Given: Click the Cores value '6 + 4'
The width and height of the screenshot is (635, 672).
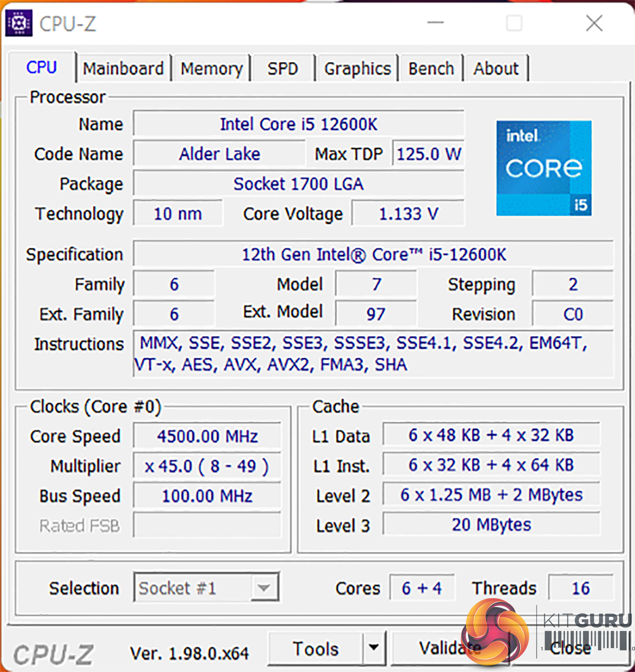Looking at the screenshot, I should click(422, 588).
